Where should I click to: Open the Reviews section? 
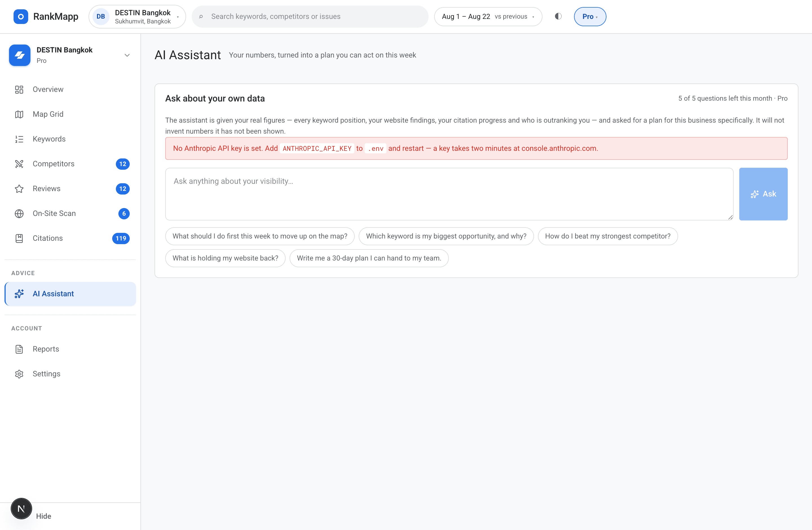click(70, 189)
